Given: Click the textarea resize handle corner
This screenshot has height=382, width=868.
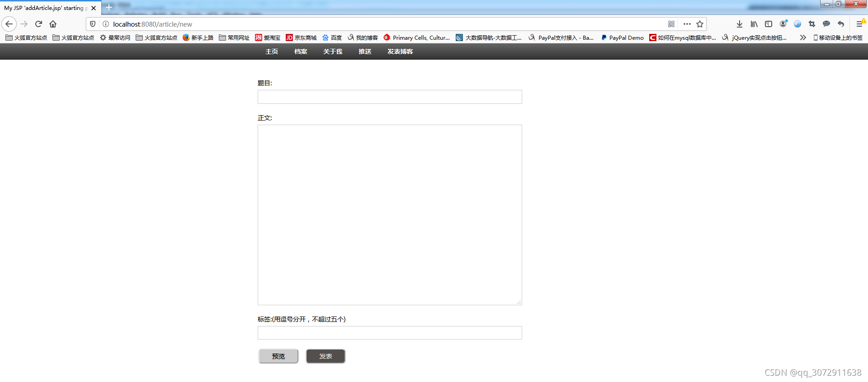Looking at the screenshot, I should click(x=519, y=302).
